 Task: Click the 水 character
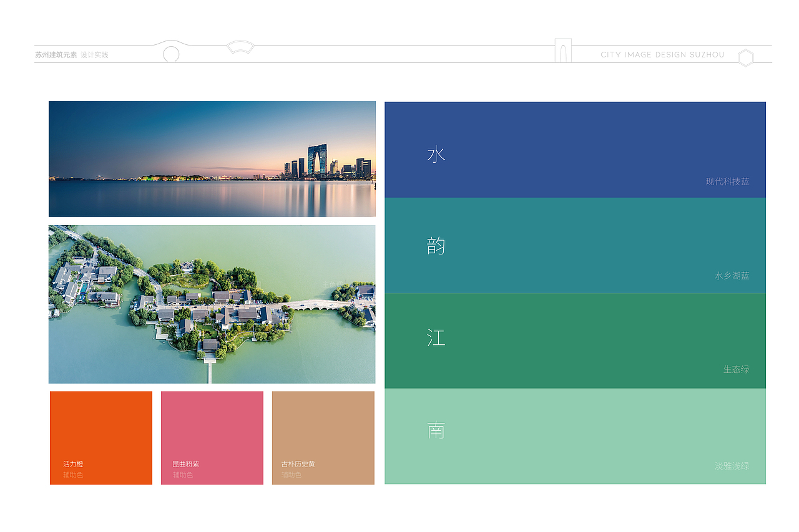tap(436, 154)
